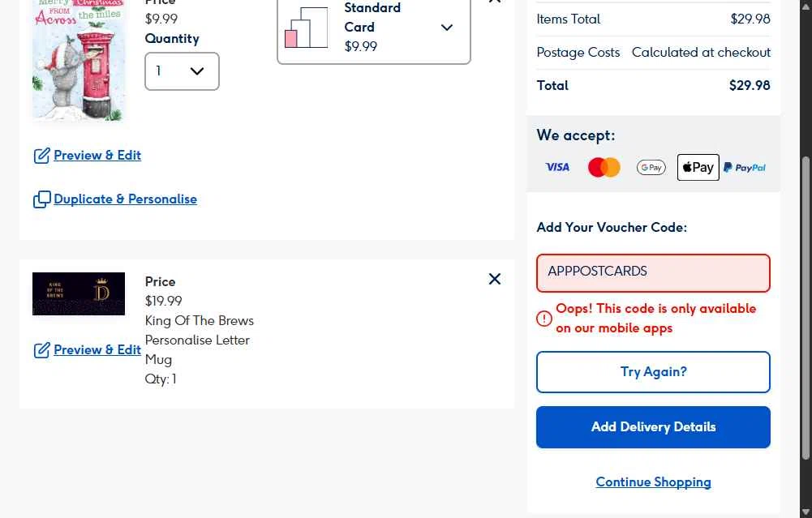This screenshot has height=518, width=812.
Task: Click the Standard Card size icon
Action: coord(306,28)
